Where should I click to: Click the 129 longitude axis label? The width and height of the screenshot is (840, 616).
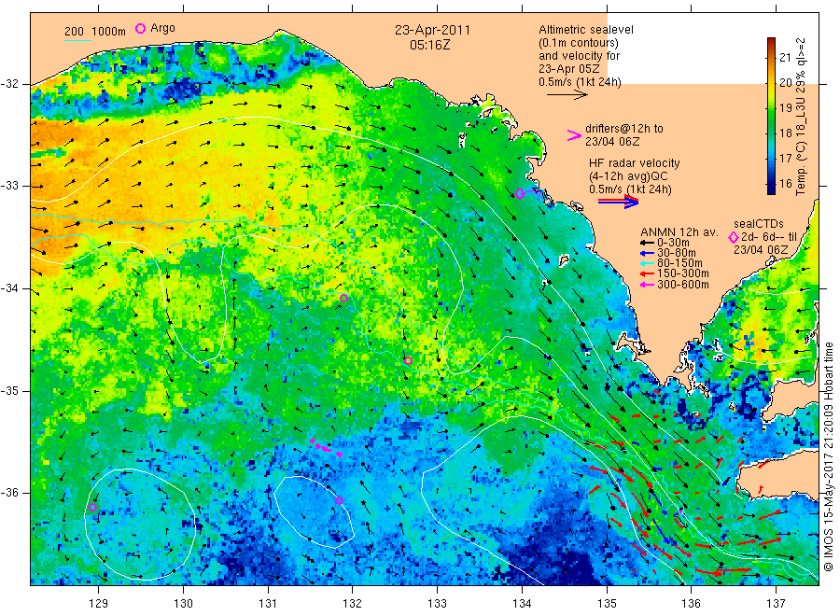99,604
